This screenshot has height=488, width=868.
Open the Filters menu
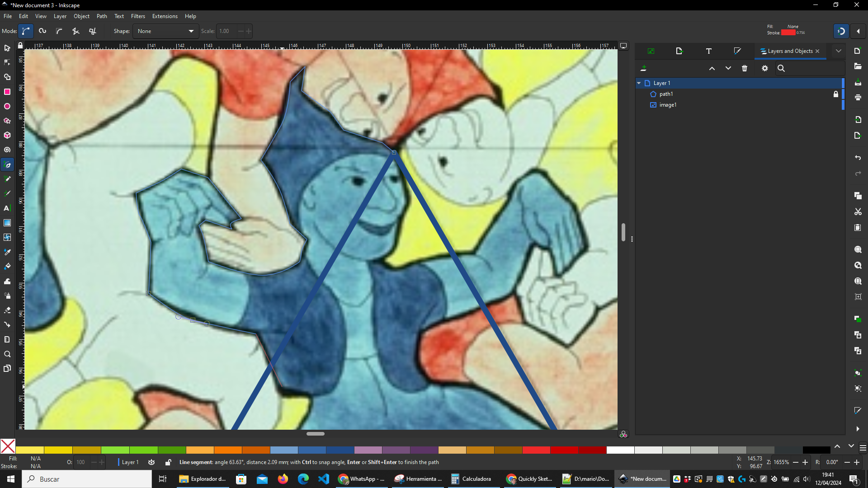138,16
